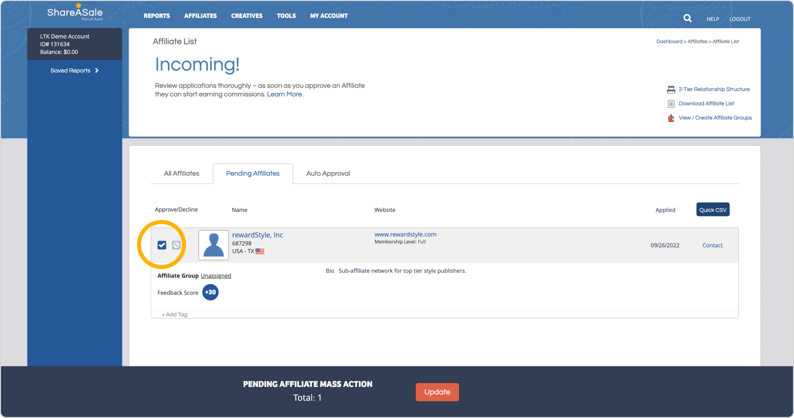Screen dimensions: 794x418
Task: Click the applied date 09/26/2022
Action: click(x=665, y=245)
